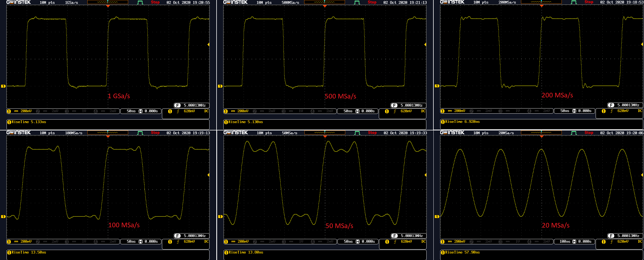This screenshot has width=644, height=260.
Task: Click the 100ns timebase readout in the 20MSa/s panel
Action: (565, 242)
